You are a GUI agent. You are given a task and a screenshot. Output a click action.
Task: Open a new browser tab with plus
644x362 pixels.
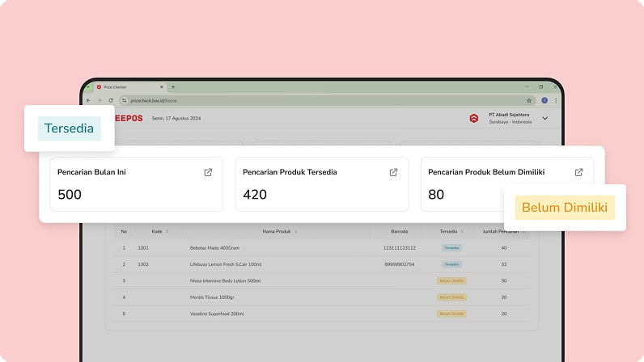coord(173,87)
